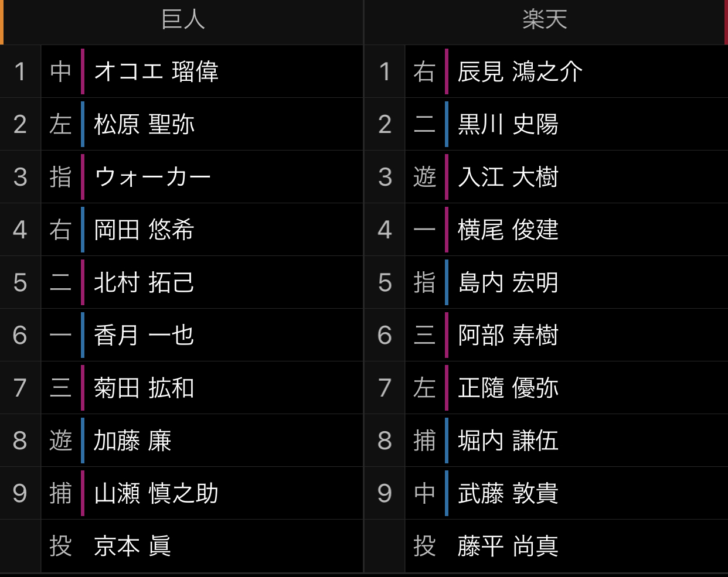Select the 楽天 team header

coord(545,19)
